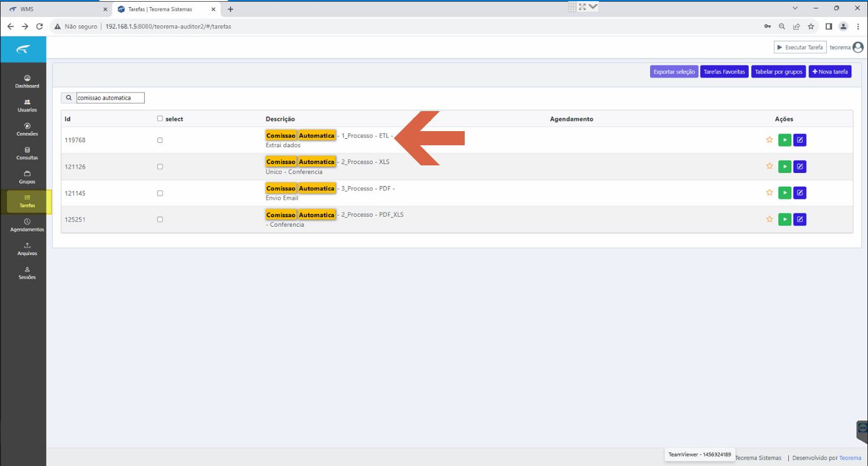
Task: Click the task search input field
Action: pos(110,98)
